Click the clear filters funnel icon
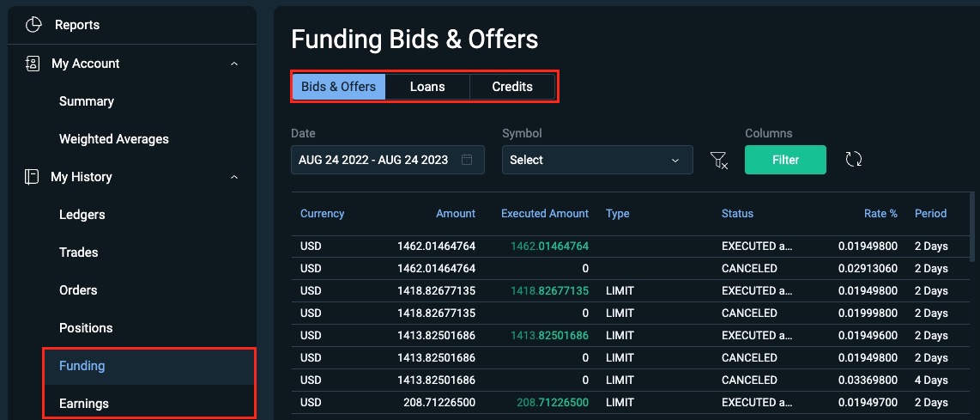Screen dimensions: 980x420 pos(718,160)
